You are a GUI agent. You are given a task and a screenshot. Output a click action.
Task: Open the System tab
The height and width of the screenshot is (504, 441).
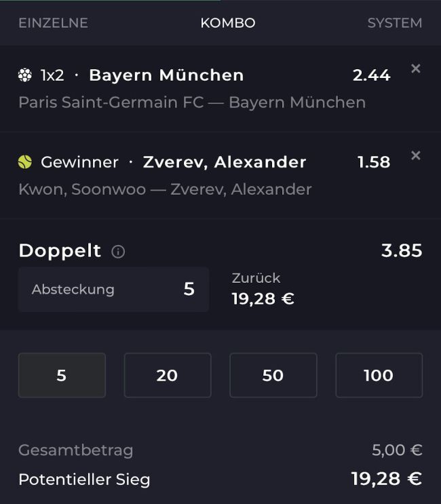[x=394, y=23]
